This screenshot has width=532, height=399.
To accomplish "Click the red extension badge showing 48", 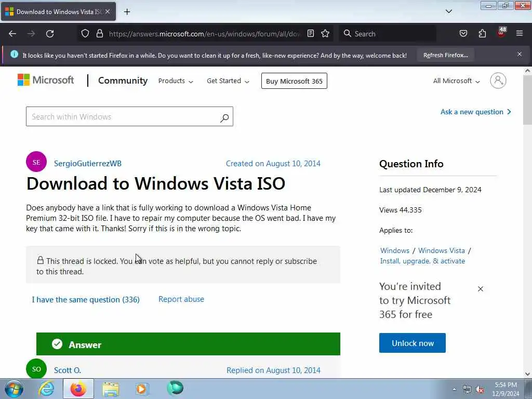I will [x=501, y=32].
